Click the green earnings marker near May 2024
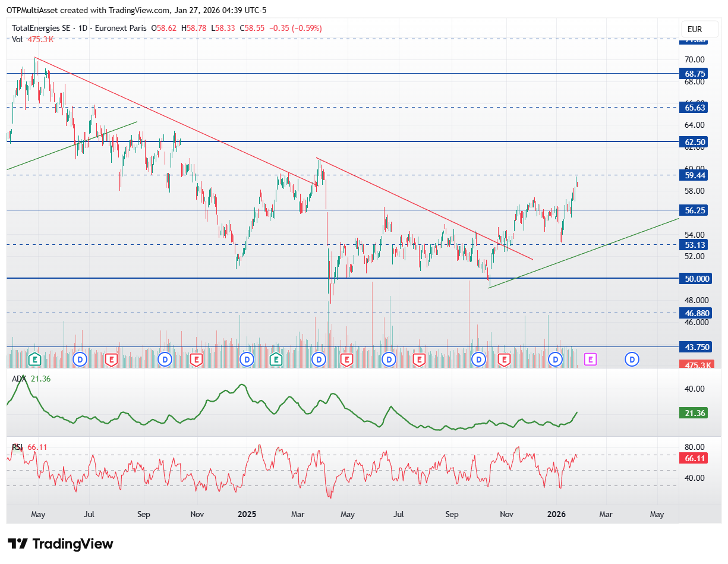728x564 pixels. coord(35,359)
